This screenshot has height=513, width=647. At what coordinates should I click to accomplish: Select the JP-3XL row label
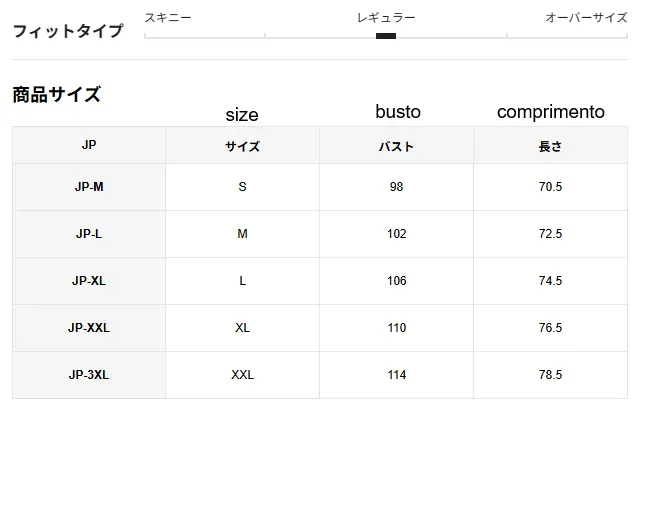(89, 375)
